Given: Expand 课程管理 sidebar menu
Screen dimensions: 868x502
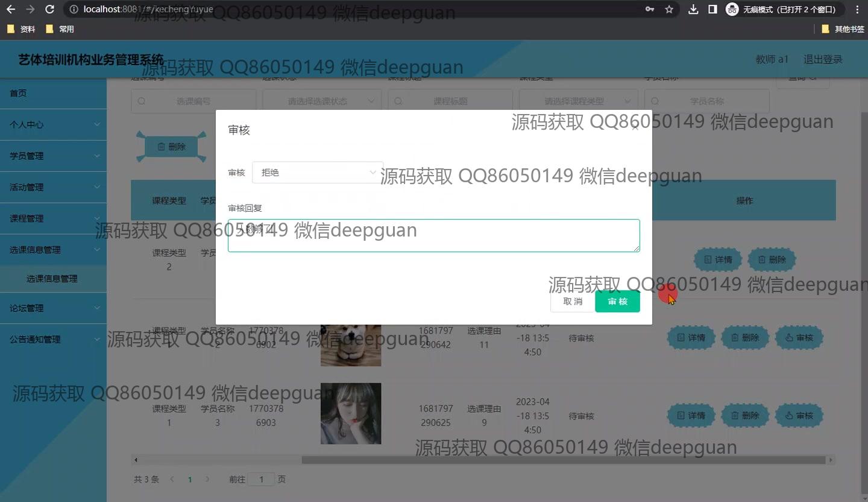Looking at the screenshot, I should [x=53, y=218].
